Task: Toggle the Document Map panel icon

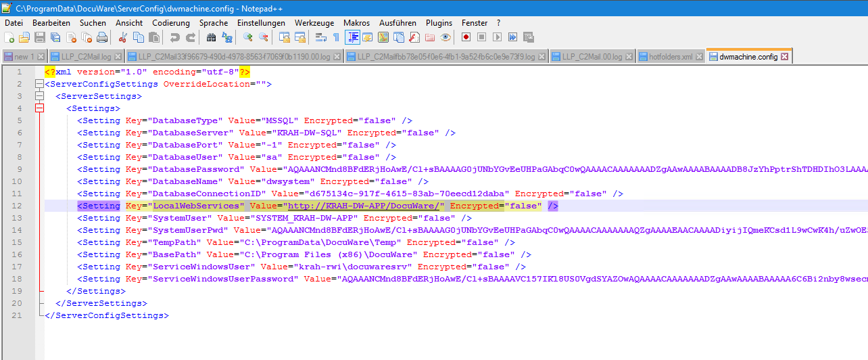Action: (383, 37)
